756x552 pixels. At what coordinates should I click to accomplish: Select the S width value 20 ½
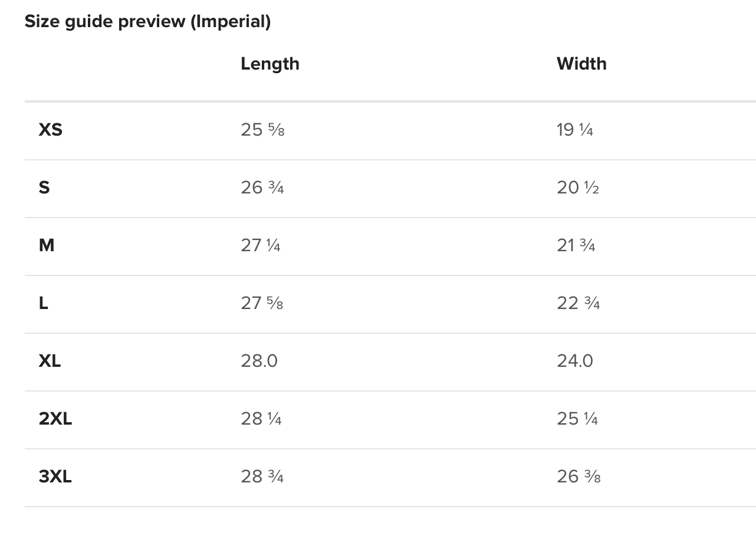point(578,188)
